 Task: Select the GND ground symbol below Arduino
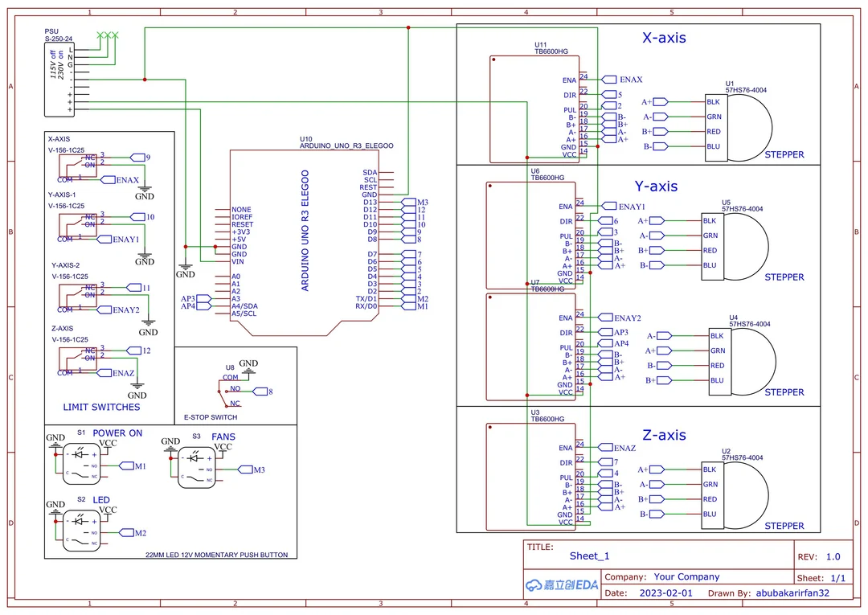coord(185,268)
